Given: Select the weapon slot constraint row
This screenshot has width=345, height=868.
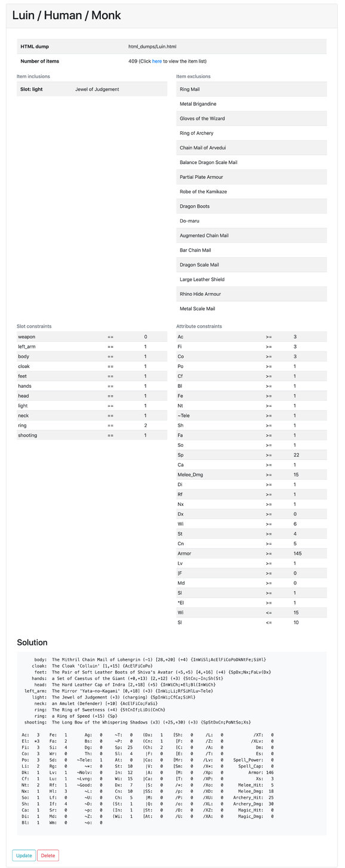Looking at the screenshot, I should click(x=92, y=337).
